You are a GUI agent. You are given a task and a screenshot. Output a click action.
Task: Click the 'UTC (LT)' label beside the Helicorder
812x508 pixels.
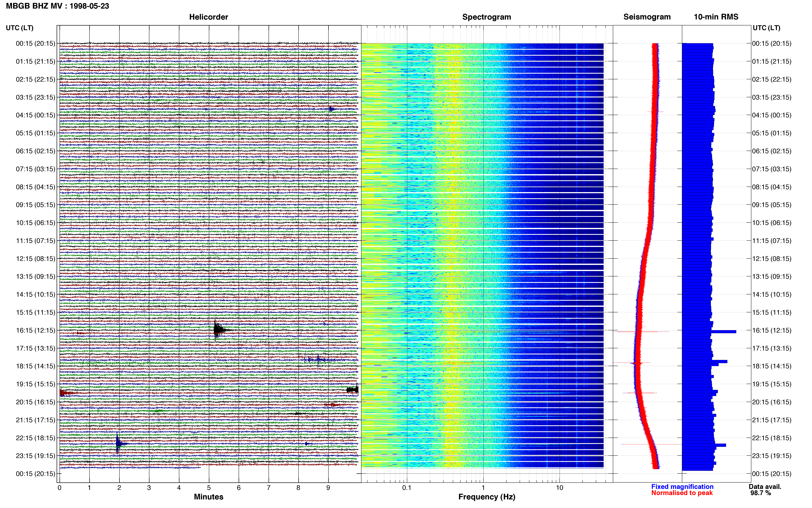[20, 28]
